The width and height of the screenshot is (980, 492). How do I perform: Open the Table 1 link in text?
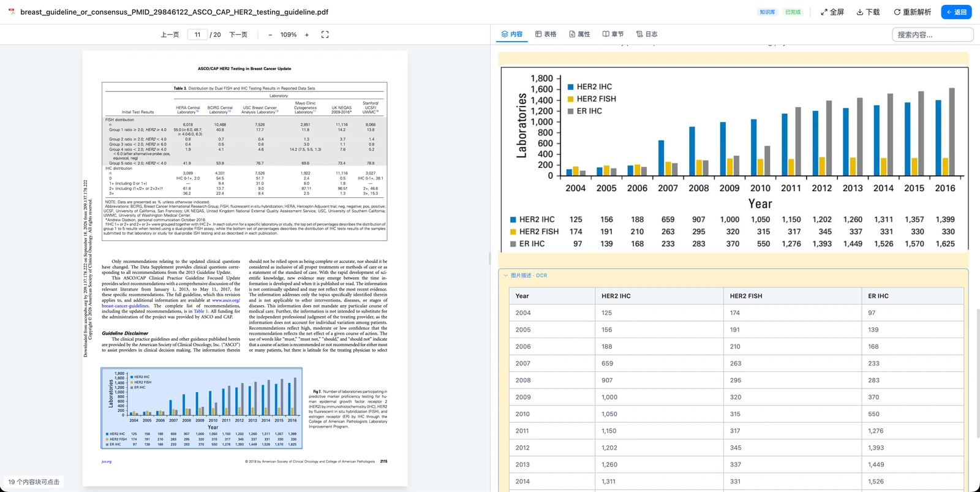[x=200, y=311]
